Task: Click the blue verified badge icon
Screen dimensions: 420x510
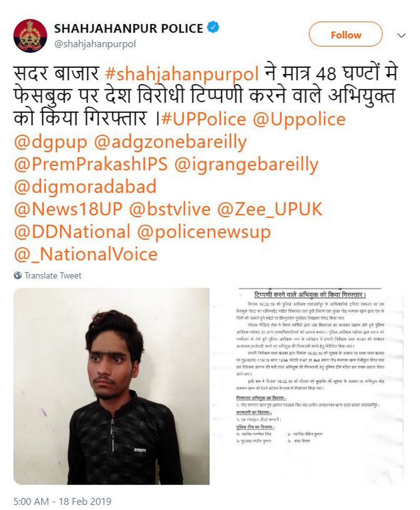Action: tap(213, 28)
